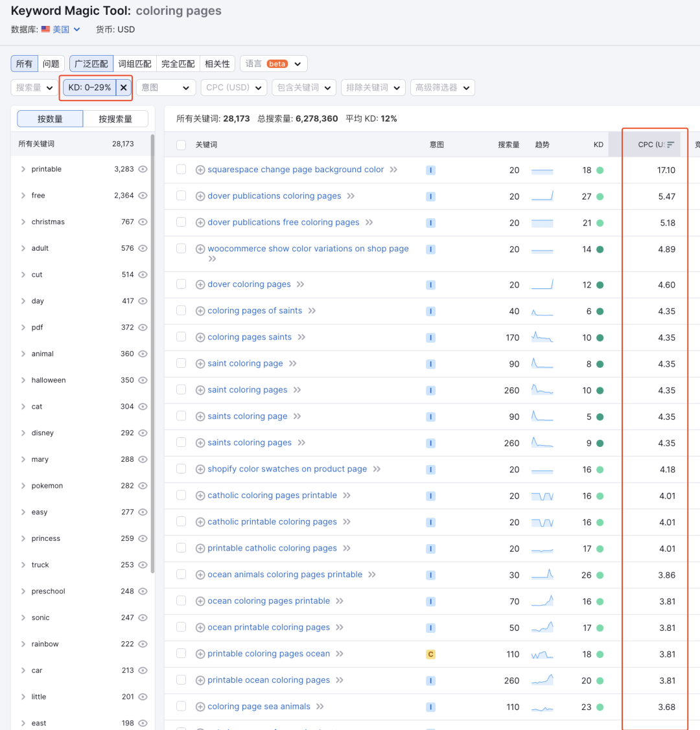Click add icon next to 'coloring pages saints'

pos(200,337)
